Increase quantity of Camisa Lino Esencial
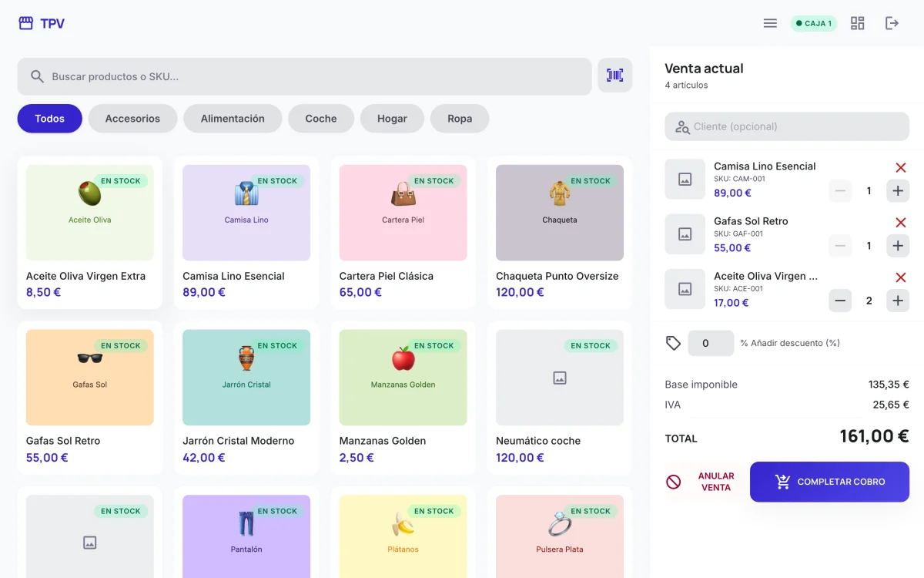This screenshot has height=578, width=924. coord(898,190)
